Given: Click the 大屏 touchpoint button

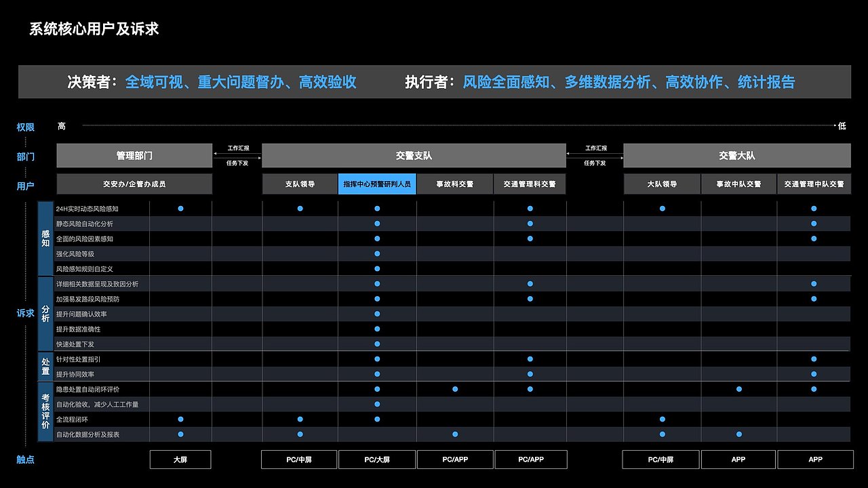Looking at the screenshot, I should [x=180, y=459].
